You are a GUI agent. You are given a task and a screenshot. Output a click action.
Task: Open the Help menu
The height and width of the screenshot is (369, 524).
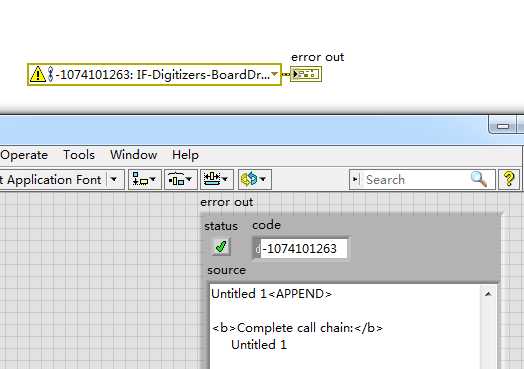tap(185, 155)
